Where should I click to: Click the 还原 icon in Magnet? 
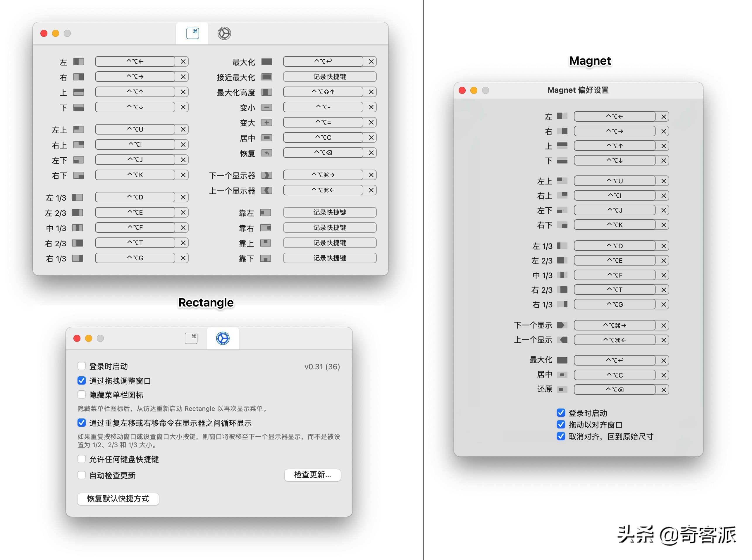pyautogui.click(x=562, y=389)
